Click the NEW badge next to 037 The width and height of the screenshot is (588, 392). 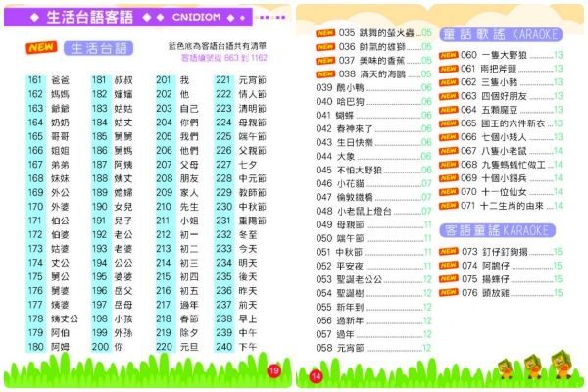(325, 61)
